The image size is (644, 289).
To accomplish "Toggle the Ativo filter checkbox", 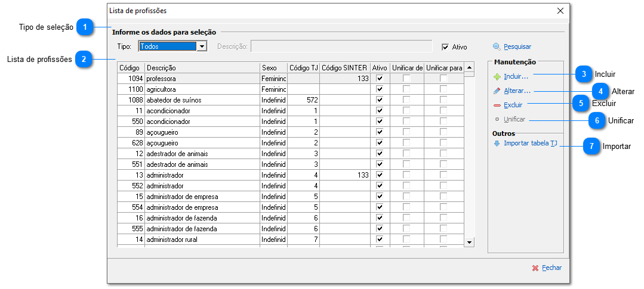I will [445, 47].
